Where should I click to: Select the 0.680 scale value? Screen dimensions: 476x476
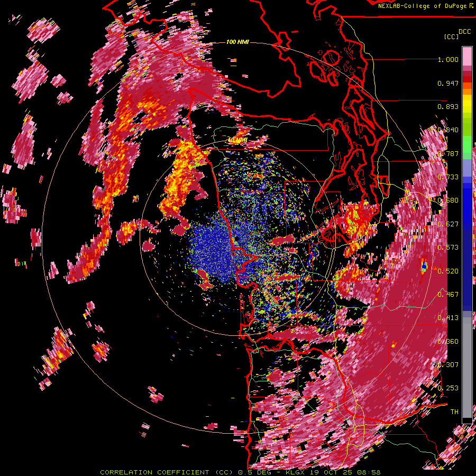pyautogui.click(x=448, y=200)
